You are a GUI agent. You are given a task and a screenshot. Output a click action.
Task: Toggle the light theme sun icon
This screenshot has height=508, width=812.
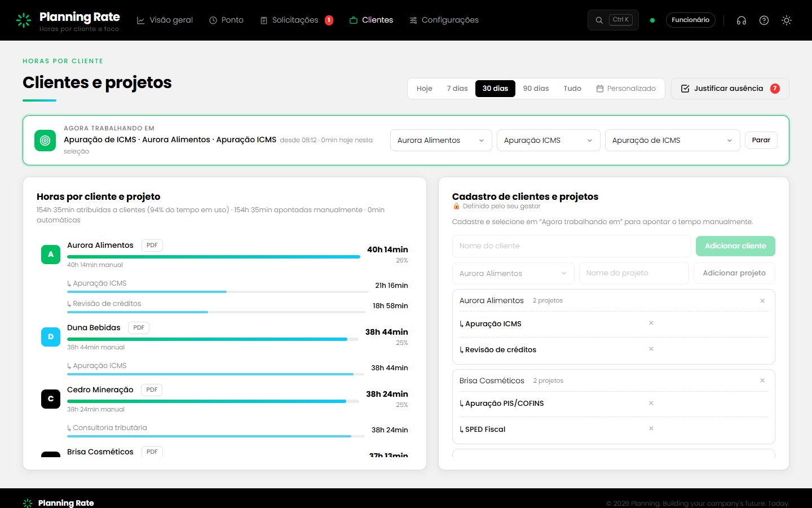(x=787, y=20)
